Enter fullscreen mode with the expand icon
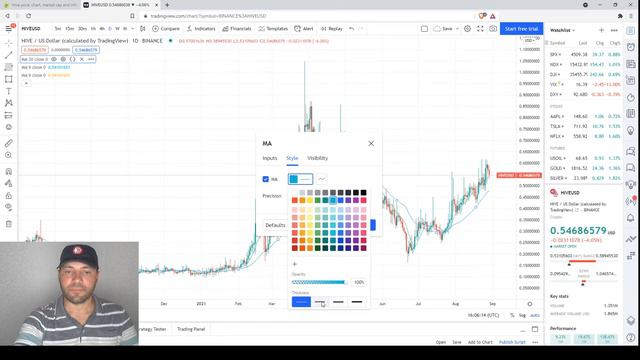The height and width of the screenshot is (360, 640). 480,29
